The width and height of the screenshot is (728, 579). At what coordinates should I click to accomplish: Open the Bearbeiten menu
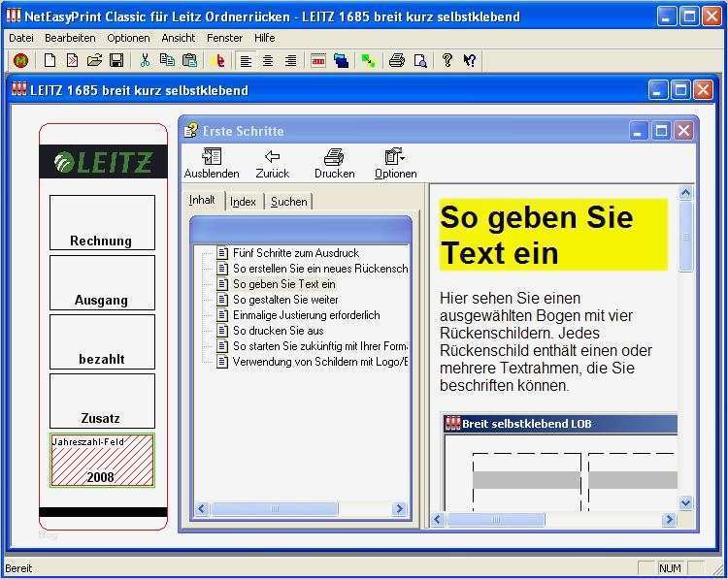click(70, 38)
